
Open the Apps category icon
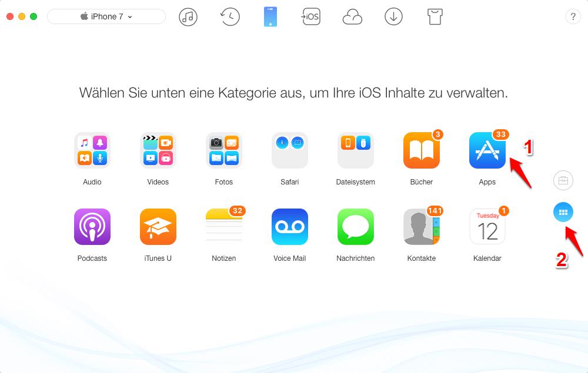[x=487, y=150]
